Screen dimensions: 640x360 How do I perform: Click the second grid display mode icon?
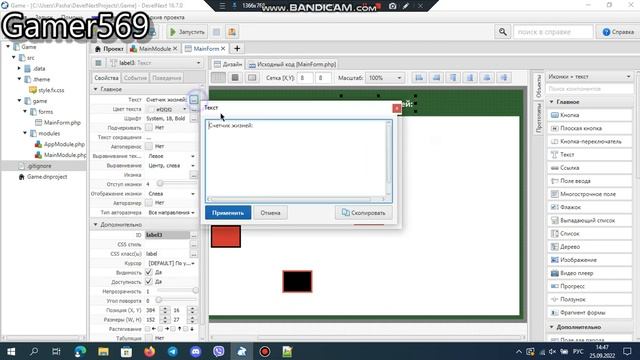point(235,78)
